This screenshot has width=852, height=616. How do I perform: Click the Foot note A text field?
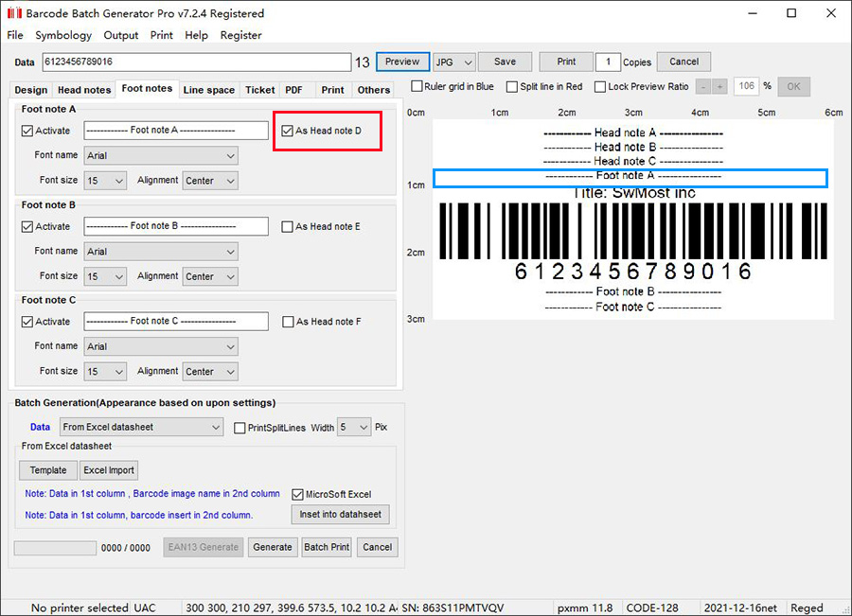point(176,131)
